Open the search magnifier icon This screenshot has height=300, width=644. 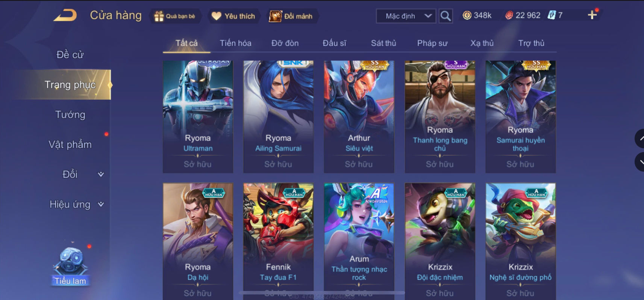445,16
